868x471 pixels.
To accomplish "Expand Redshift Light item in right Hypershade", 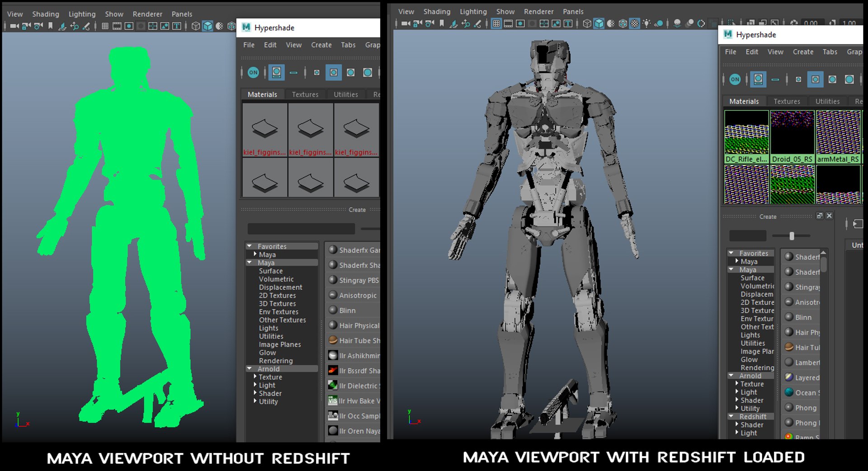I will click(737, 433).
